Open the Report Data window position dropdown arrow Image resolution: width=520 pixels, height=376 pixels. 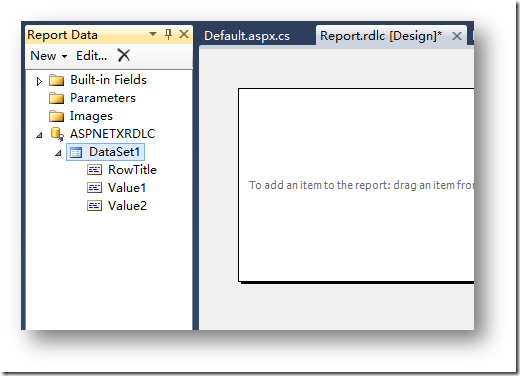[x=153, y=34]
